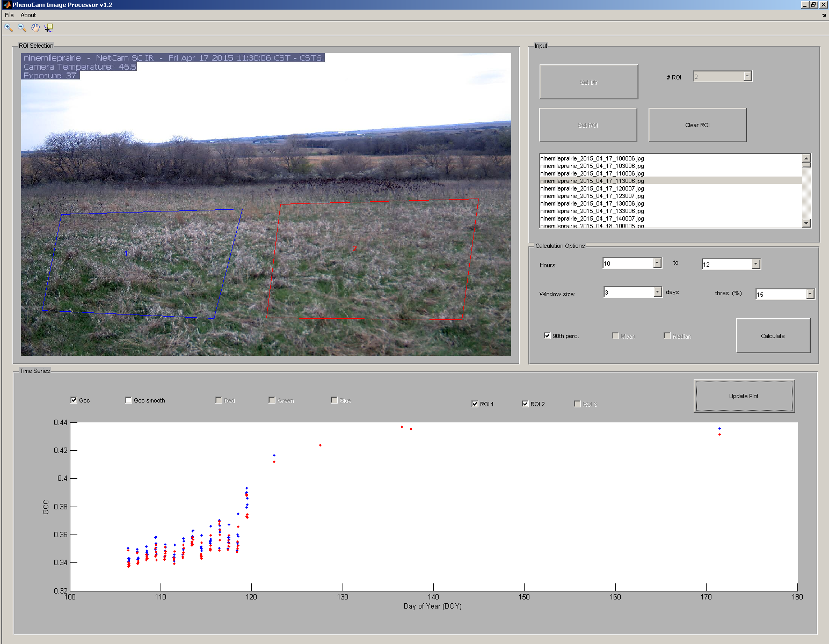Viewport: 829px width, 644px height.
Task: Open the # ROI dropdown
Action: 723,77
